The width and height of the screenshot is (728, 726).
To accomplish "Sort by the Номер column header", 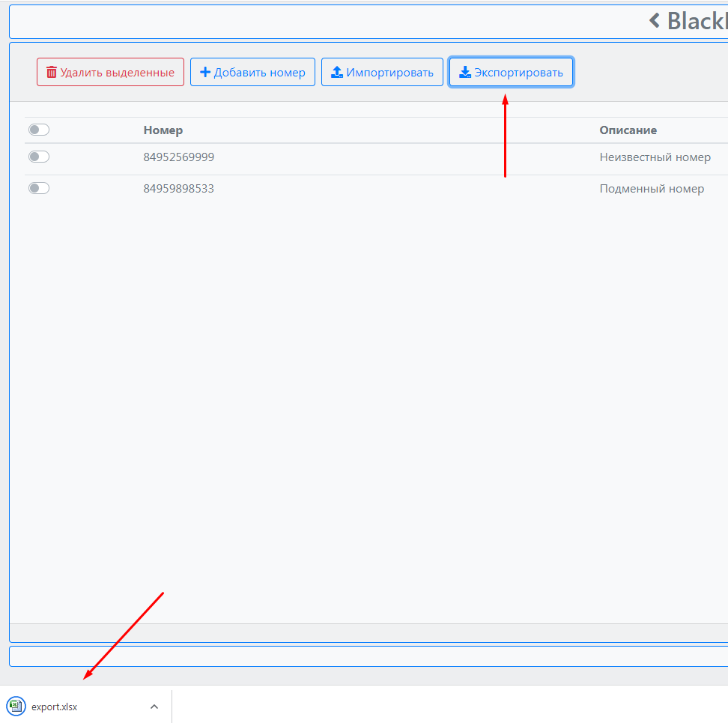I will (163, 130).
